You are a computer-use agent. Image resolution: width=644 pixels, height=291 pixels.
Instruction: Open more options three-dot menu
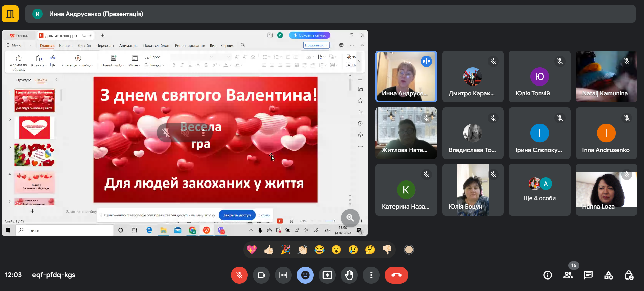pos(371,275)
